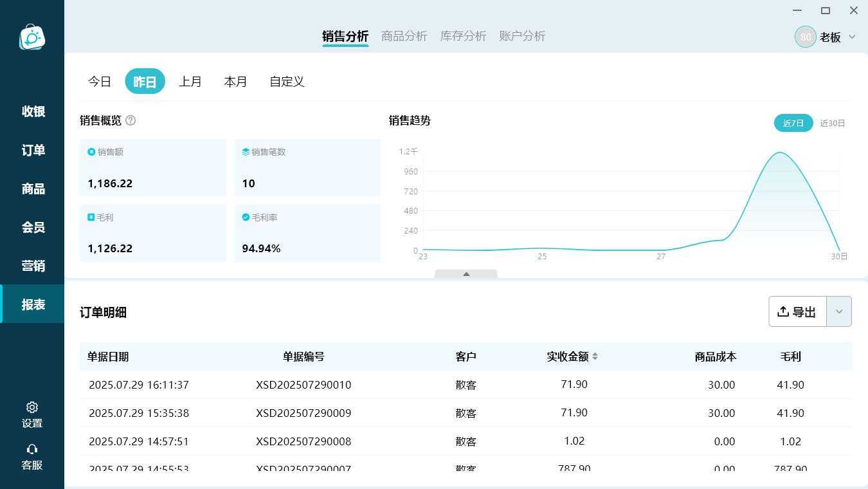Click the 销售笔数 card showing 10

(x=307, y=168)
